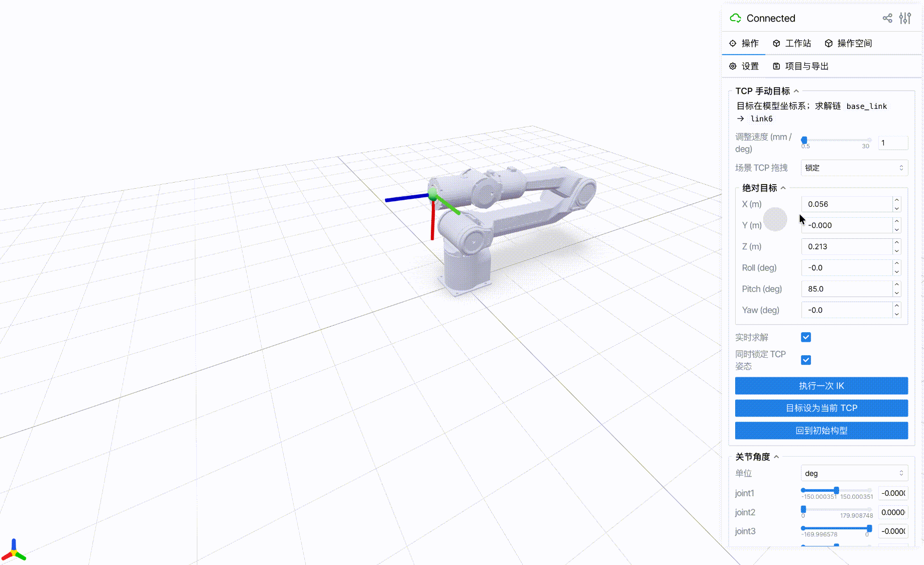Switch to the 操作 tab
Screen dimensions: 924x565
(744, 43)
